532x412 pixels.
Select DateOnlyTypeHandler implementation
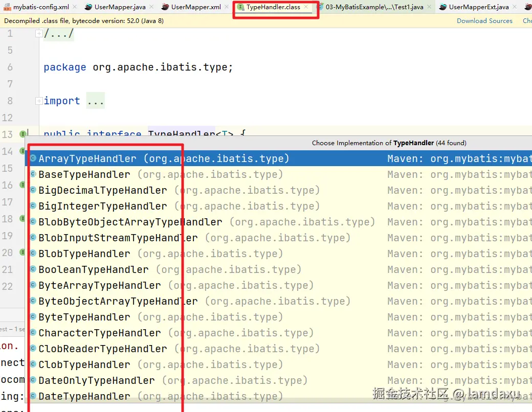click(x=279, y=380)
